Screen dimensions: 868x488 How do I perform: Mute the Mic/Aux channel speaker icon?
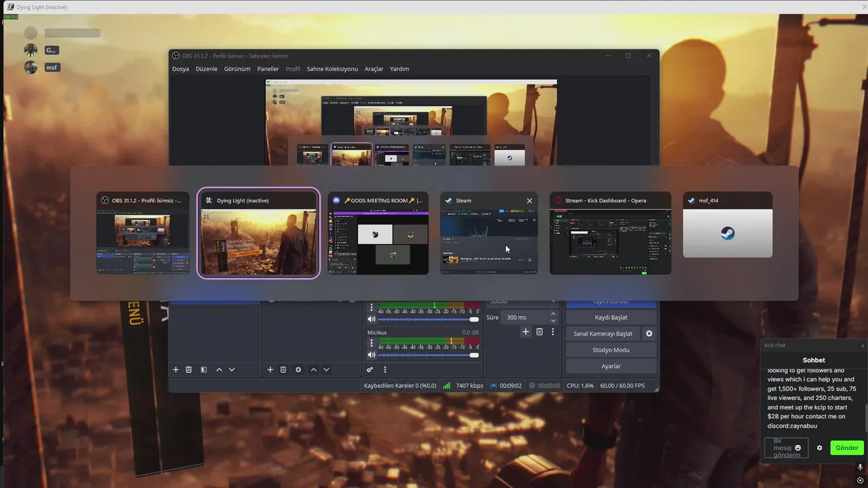click(372, 354)
